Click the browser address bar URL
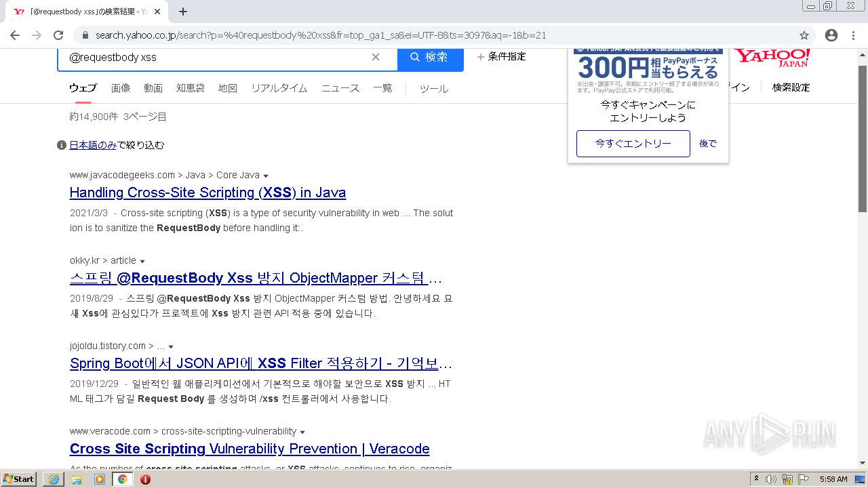Image resolution: width=868 pixels, height=488 pixels. pos(321,35)
